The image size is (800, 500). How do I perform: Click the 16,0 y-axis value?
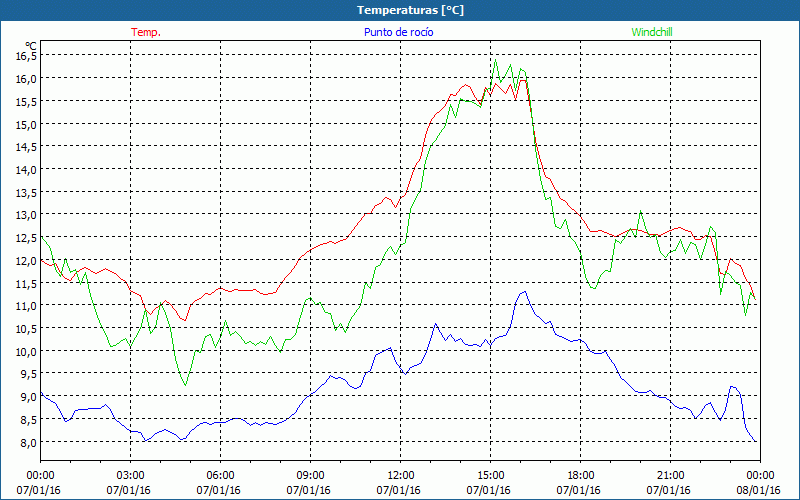[26, 79]
